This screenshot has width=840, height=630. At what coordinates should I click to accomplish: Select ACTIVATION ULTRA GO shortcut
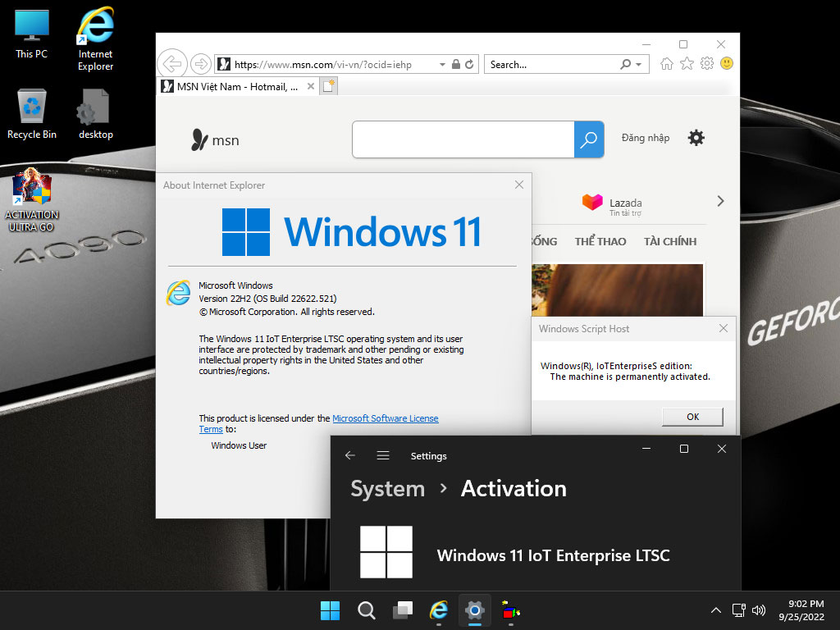tap(32, 200)
